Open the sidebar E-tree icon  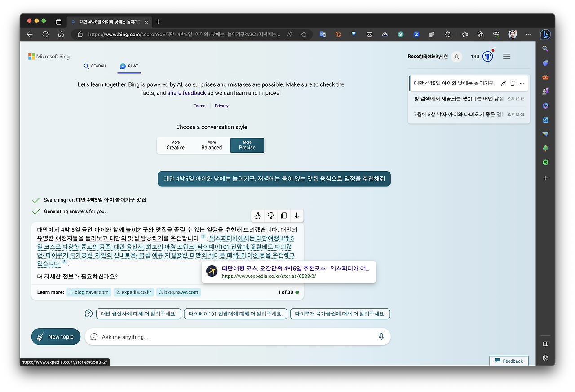545,148
